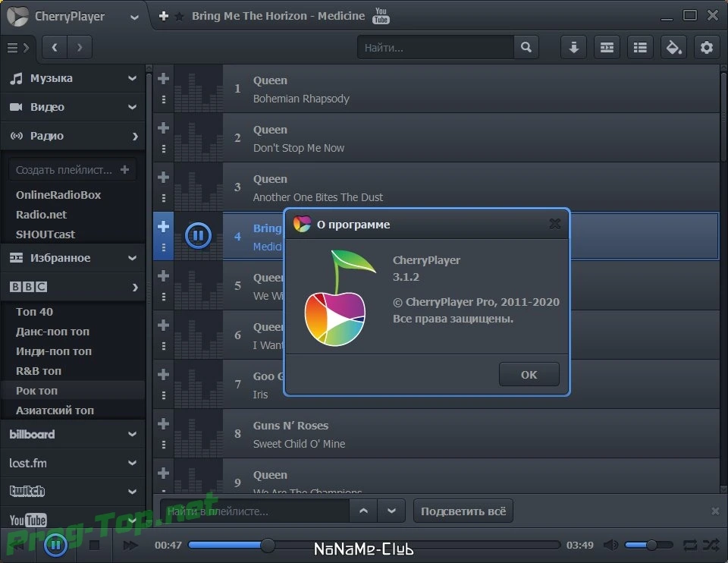Open the Инди-поп топ chart
Viewport: 728px width, 563px height.
click(54, 351)
